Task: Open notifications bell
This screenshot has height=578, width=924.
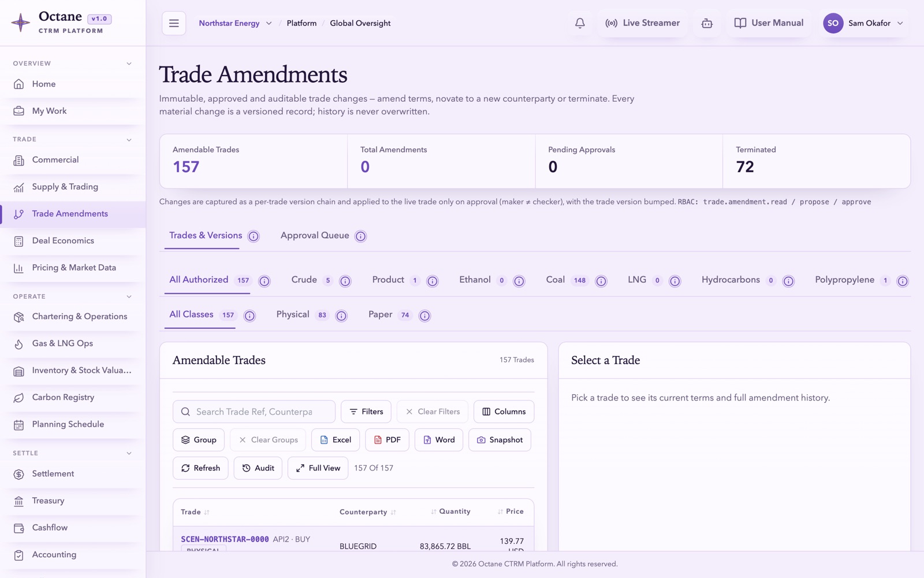Action: (x=580, y=23)
